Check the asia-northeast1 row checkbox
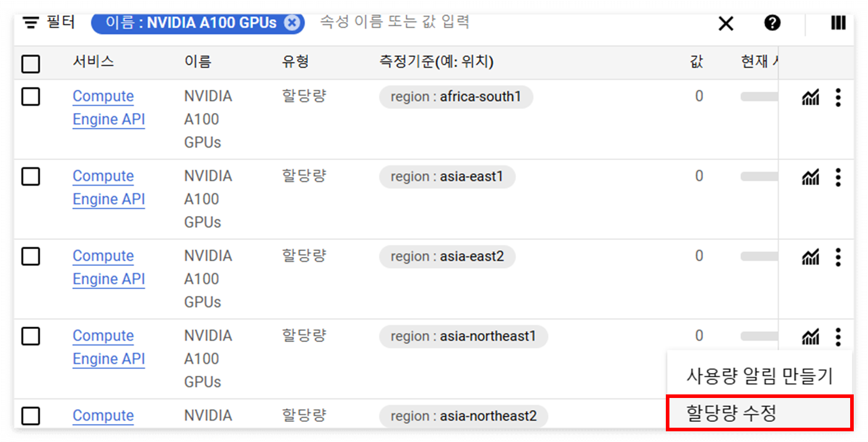Image resolution: width=868 pixels, height=442 pixels. point(31,336)
